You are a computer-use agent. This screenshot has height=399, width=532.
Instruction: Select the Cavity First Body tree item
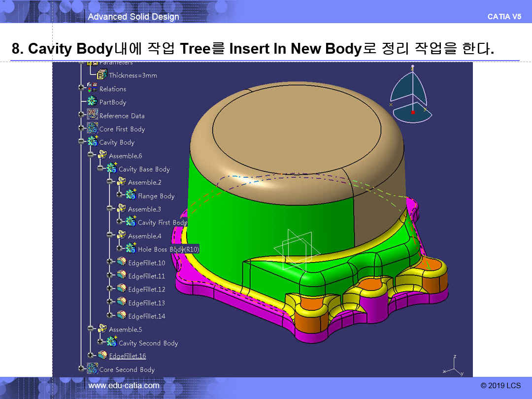click(x=162, y=223)
